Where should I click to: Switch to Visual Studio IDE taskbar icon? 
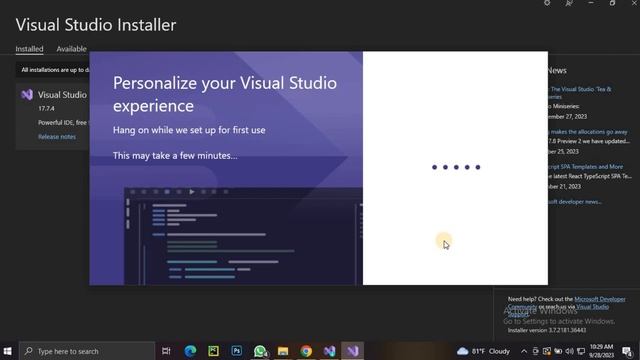[x=329, y=351]
